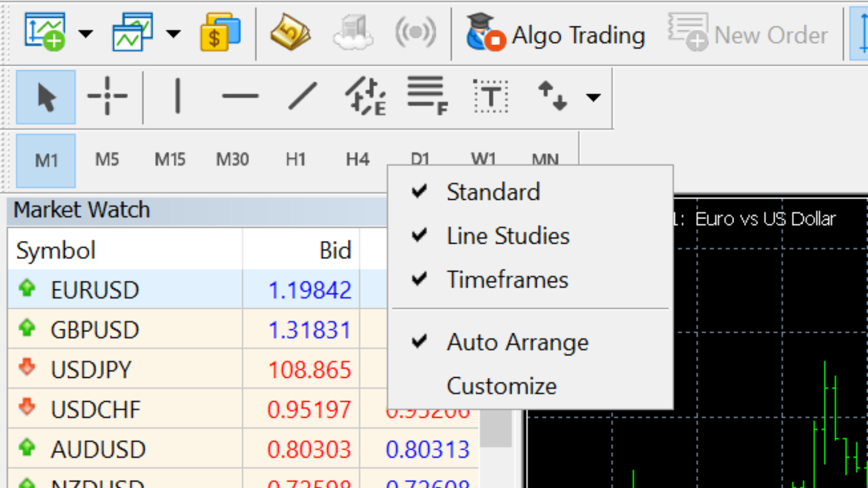Expand the Profiles dropdown arrow

point(173,33)
